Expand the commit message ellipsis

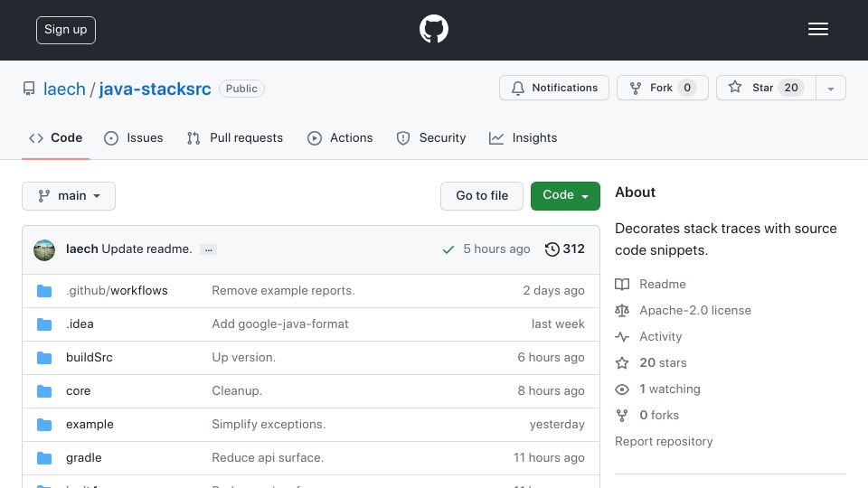[208, 249]
